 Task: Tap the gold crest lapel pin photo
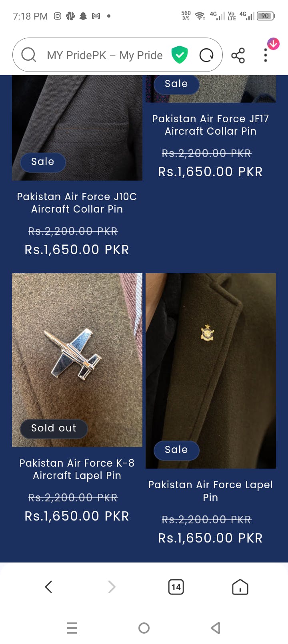coord(210,360)
